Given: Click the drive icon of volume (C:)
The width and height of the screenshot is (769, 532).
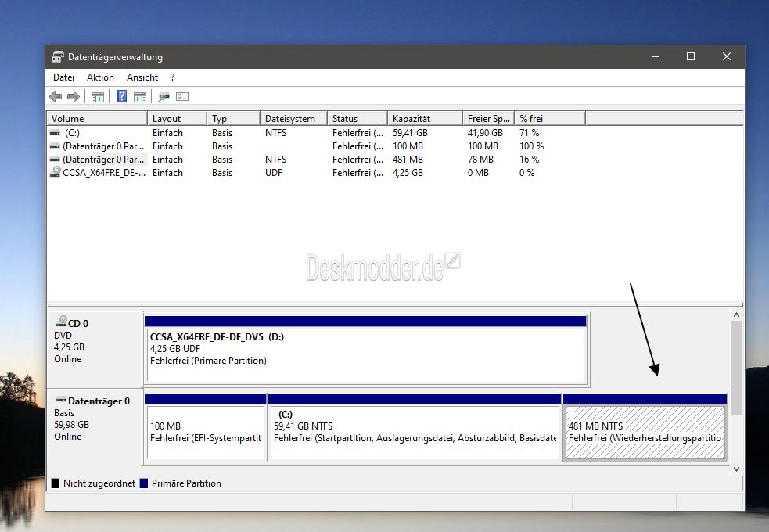Looking at the screenshot, I should coord(55,133).
